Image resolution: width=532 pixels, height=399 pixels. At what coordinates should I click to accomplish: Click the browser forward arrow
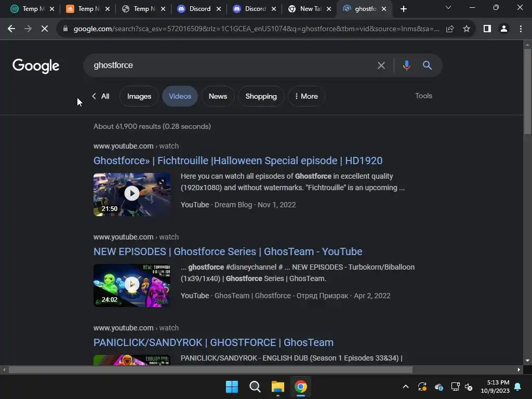click(x=28, y=29)
